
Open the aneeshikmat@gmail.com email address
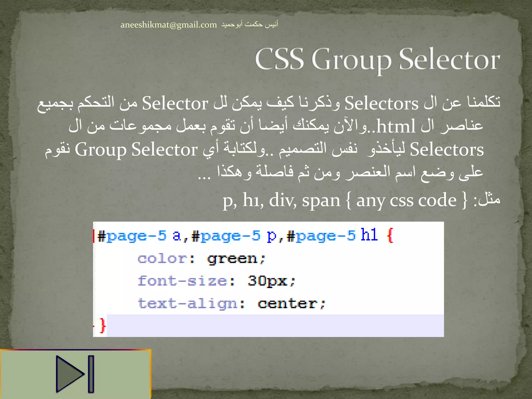(169, 25)
